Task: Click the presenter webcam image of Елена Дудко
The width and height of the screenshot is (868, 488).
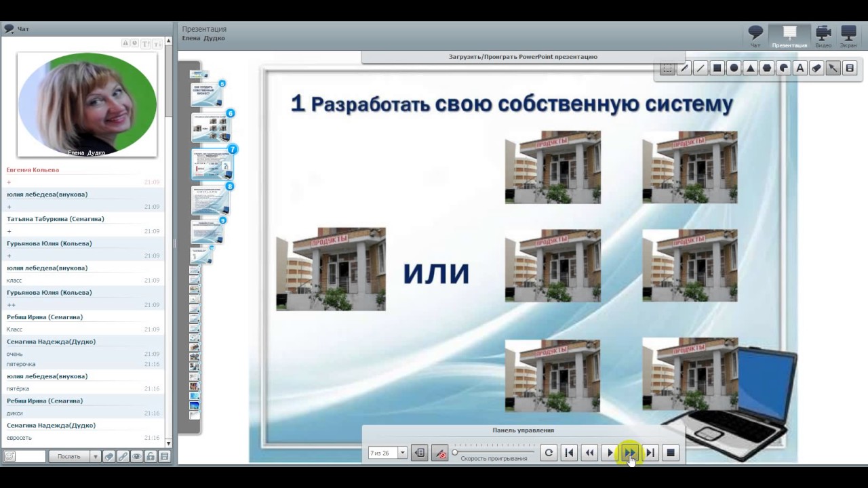Action: click(87, 104)
